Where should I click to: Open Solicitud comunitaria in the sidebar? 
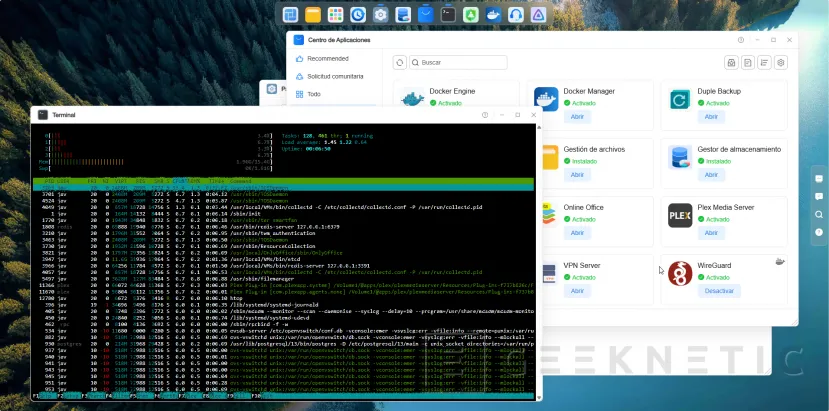click(x=335, y=76)
